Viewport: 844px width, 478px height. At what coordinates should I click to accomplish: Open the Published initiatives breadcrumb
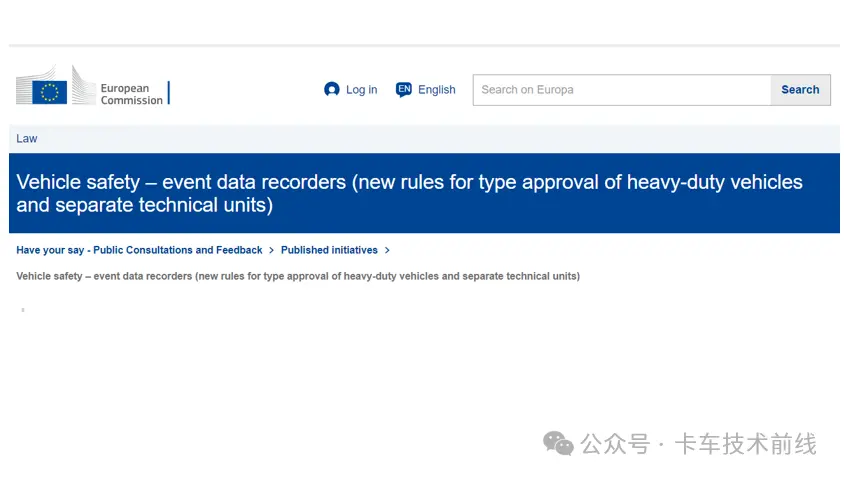(x=329, y=250)
